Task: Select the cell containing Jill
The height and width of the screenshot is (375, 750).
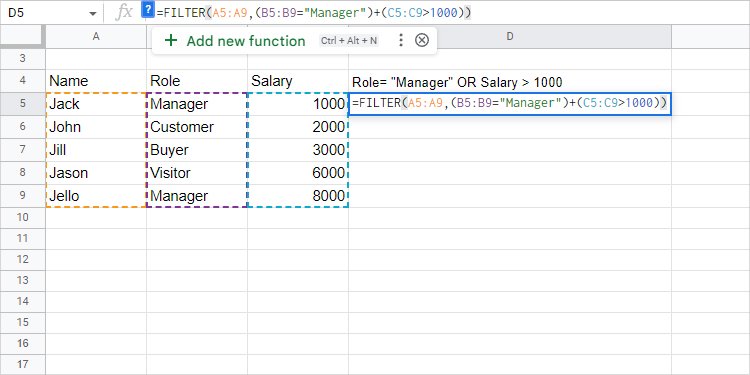Action: pyautogui.click(x=96, y=150)
